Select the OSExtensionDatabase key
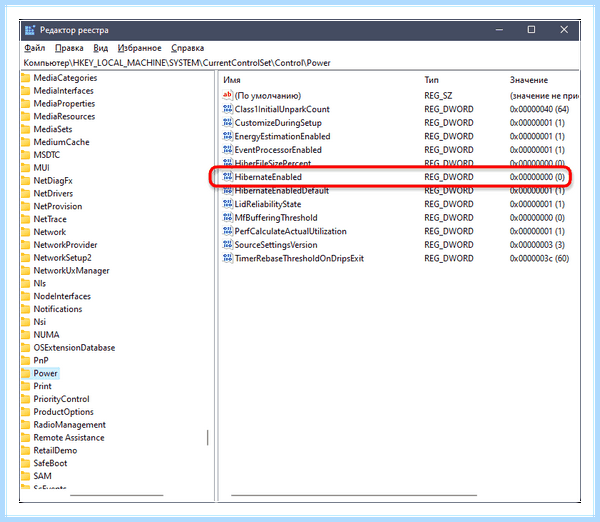Screen dimensions: 600x522 74,347
